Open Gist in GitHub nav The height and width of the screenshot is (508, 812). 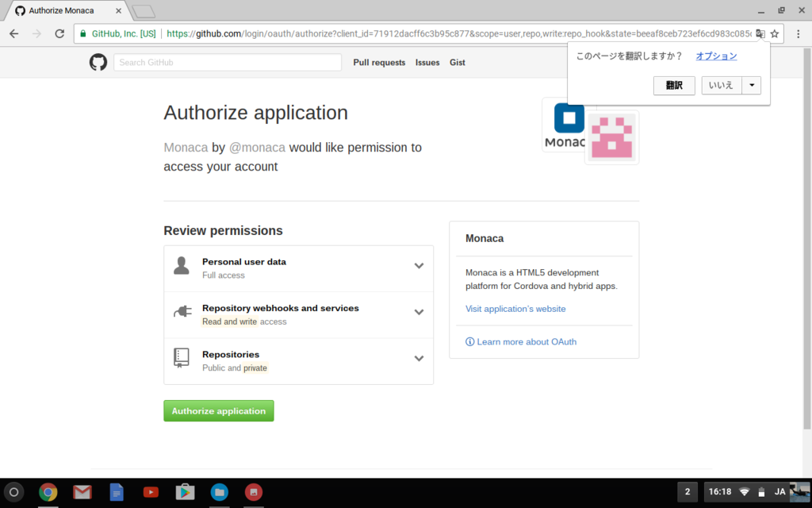(458, 62)
